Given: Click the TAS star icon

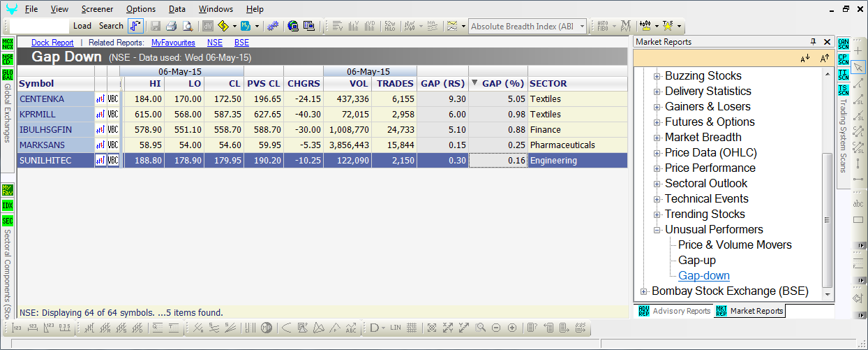Looking at the screenshot, I should [x=668, y=26].
